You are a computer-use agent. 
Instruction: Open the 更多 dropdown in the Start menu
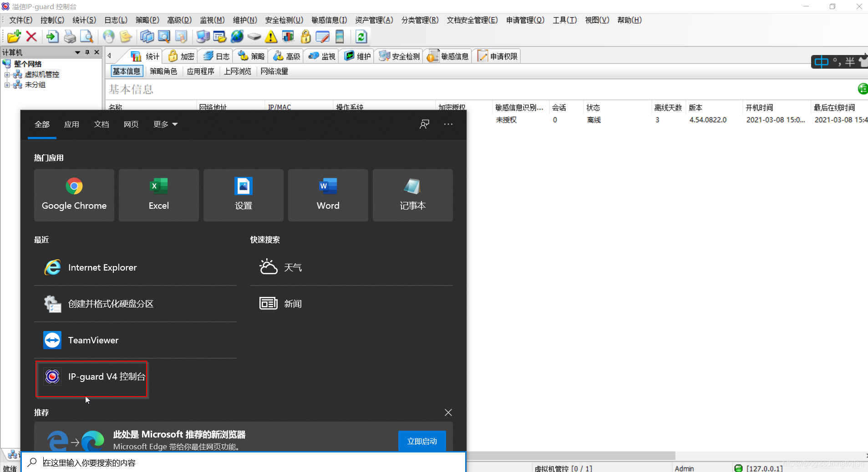164,124
